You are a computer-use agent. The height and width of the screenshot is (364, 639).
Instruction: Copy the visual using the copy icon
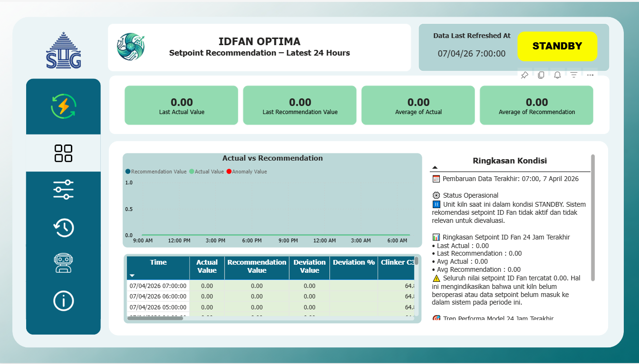click(541, 75)
